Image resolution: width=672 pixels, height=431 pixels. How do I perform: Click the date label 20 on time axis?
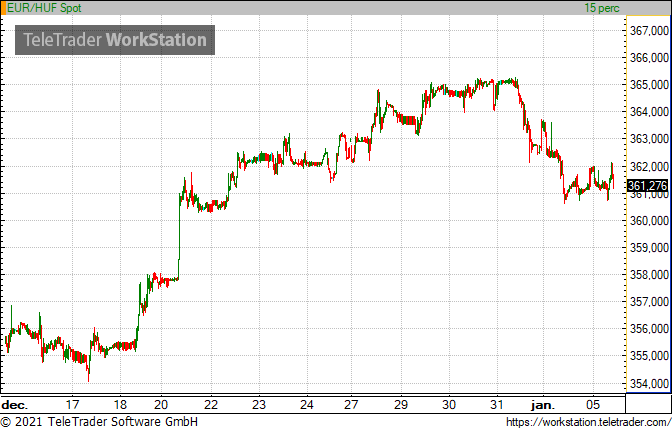coord(161,404)
